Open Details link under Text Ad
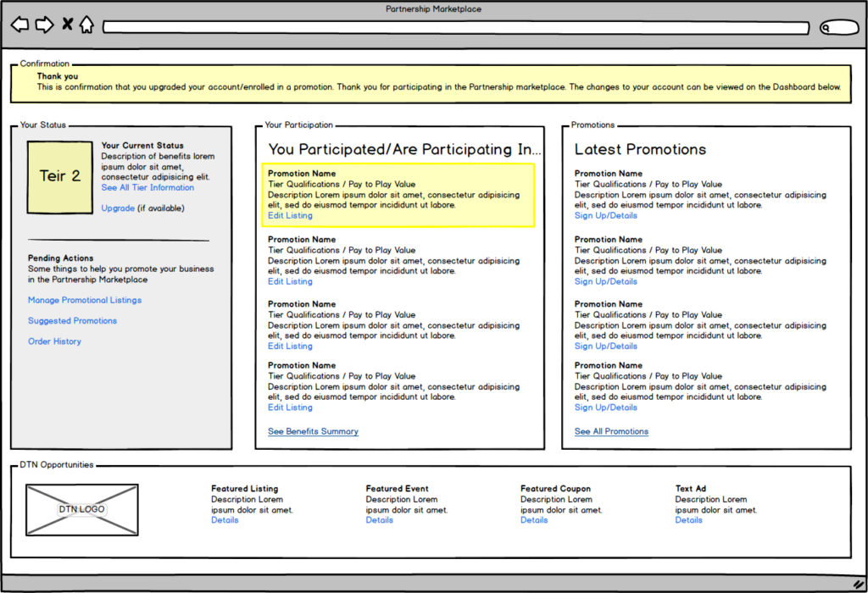 [x=688, y=520]
